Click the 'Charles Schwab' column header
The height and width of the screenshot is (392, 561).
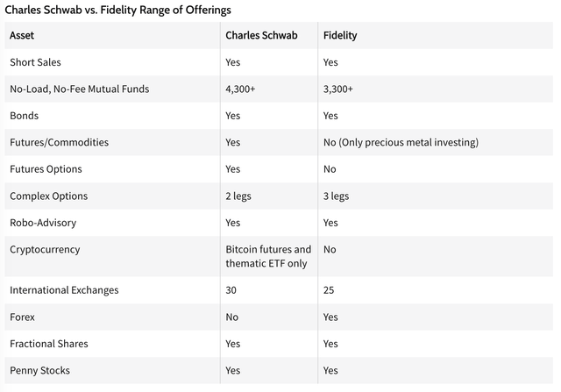pyautogui.click(x=259, y=36)
